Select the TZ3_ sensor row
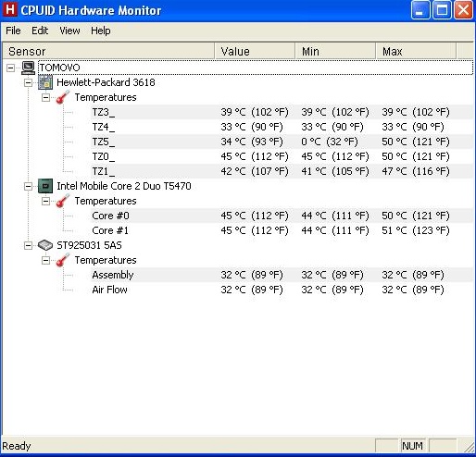 (282, 112)
